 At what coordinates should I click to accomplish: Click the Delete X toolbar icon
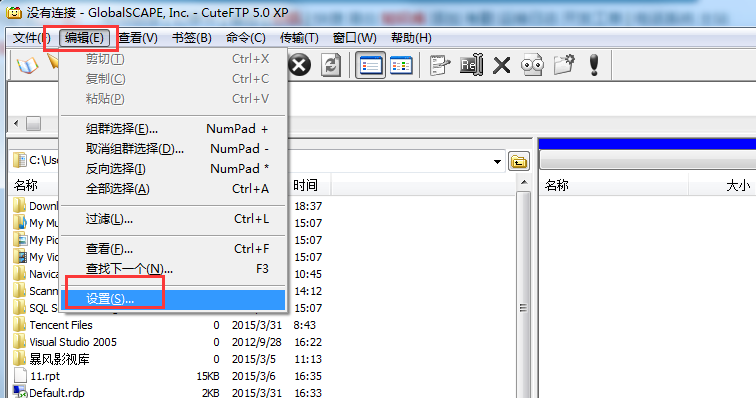click(x=501, y=65)
